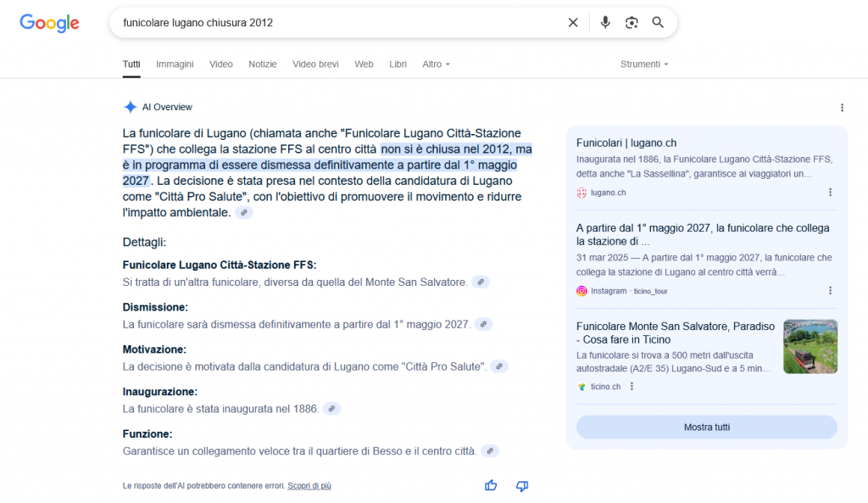Click the funicular thumbnail image
This screenshot has height=503, width=868.
pyautogui.click(x=810, y=346)
